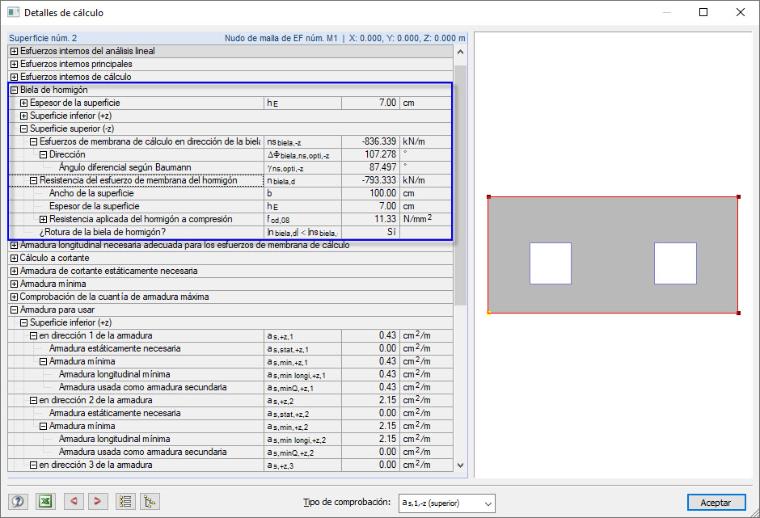Select Ángulo diferencial según Baumann row

[231, 167]
